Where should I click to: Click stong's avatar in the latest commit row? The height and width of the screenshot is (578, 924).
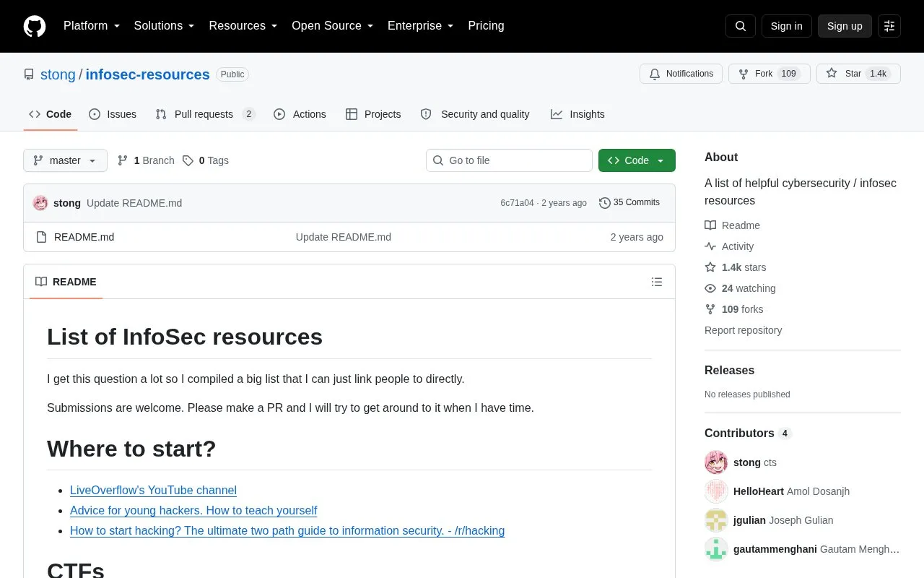coord(40,203)
